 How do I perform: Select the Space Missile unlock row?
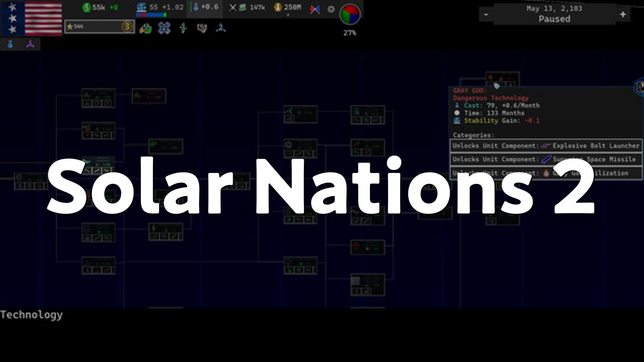[546, 159]
